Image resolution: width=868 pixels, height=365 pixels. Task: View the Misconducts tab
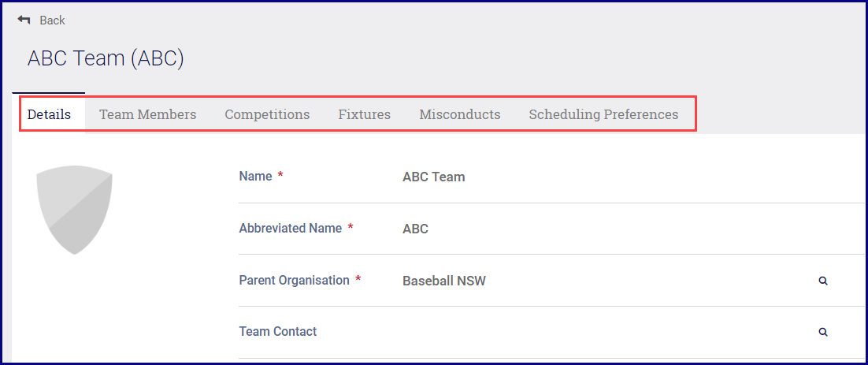[459, 114]
